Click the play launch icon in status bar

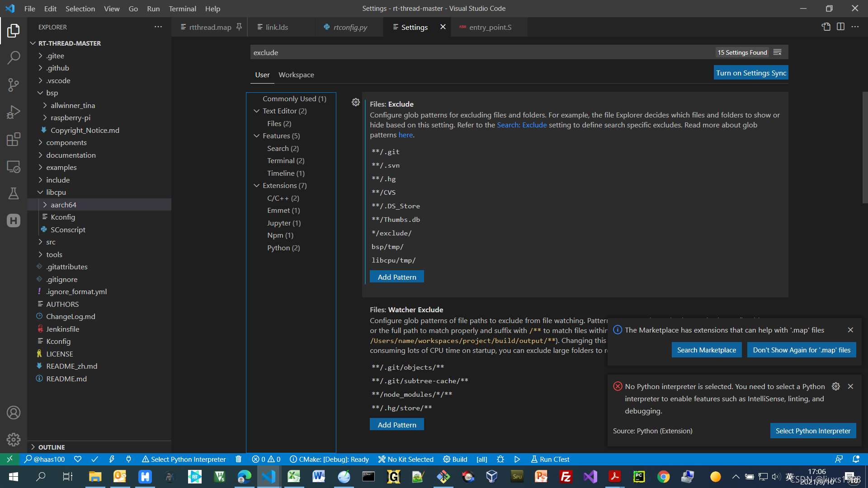click(517, 459)
